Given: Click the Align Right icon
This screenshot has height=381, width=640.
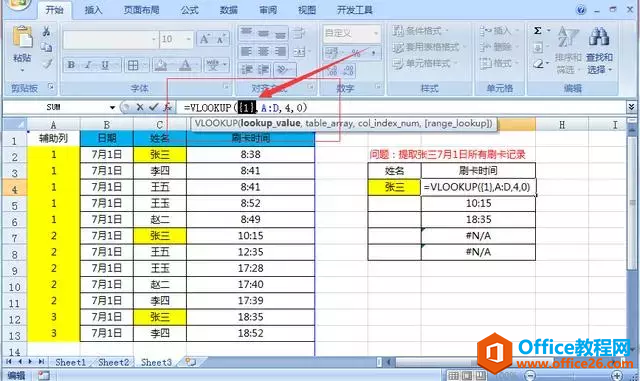Looking at the screenshot, I should [x=280, y=51].
